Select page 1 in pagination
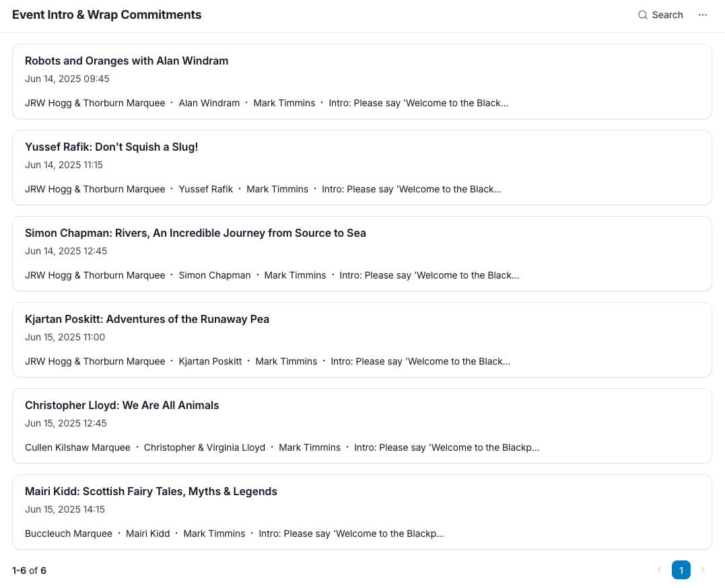Image resolution: width=725 pixels, height=588 pixels. click(x=681, y=570)
